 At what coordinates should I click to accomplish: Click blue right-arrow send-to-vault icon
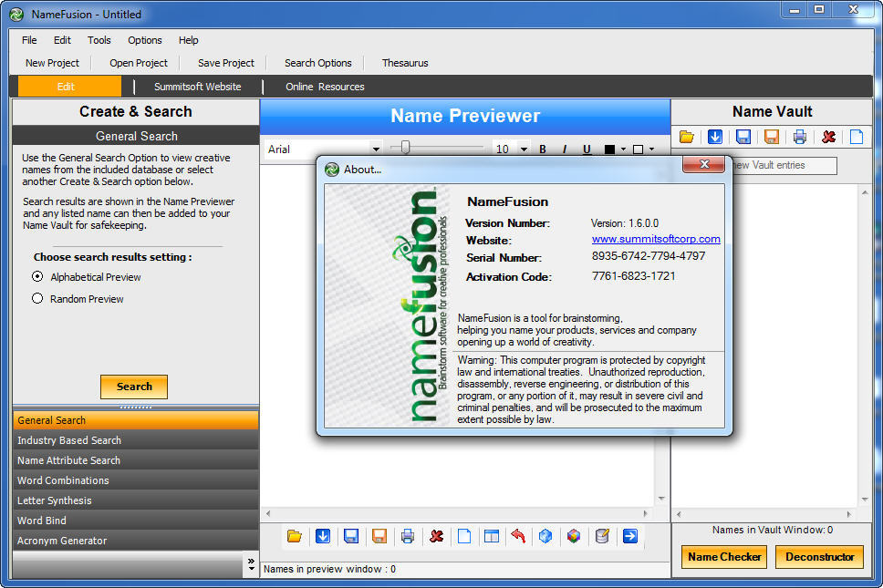tap(630, 536)
